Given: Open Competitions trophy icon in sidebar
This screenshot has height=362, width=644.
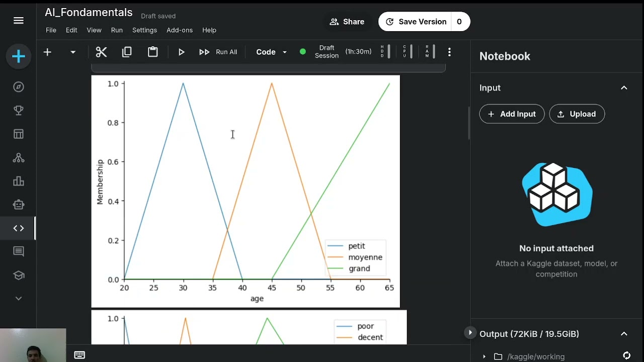Looking at the screenshot, I should [19, 110].
